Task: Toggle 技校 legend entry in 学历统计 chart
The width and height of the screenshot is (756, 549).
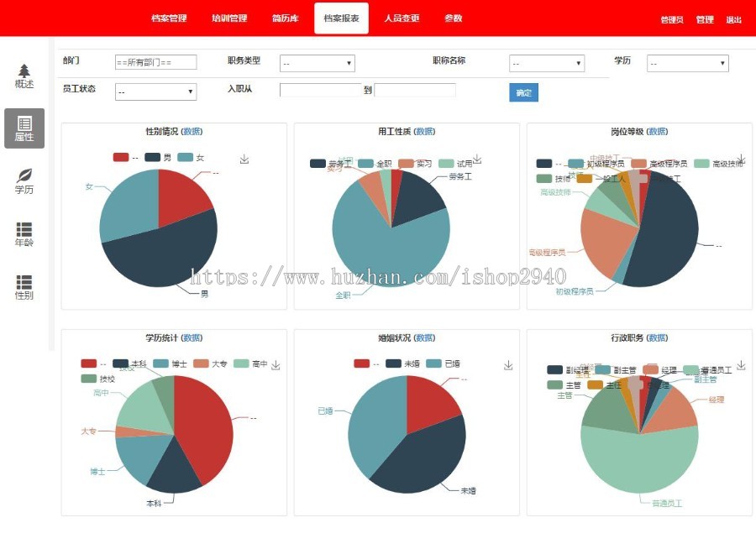Action: [x=98, y=379]
